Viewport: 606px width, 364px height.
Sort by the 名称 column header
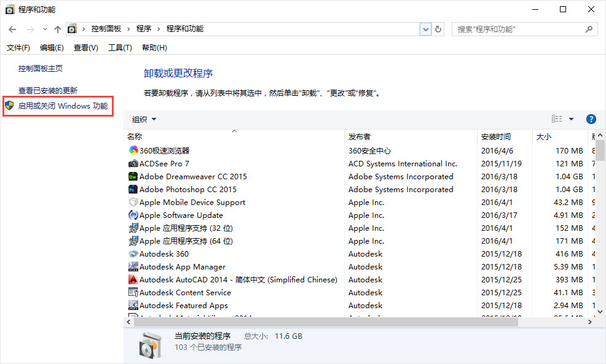234,136
